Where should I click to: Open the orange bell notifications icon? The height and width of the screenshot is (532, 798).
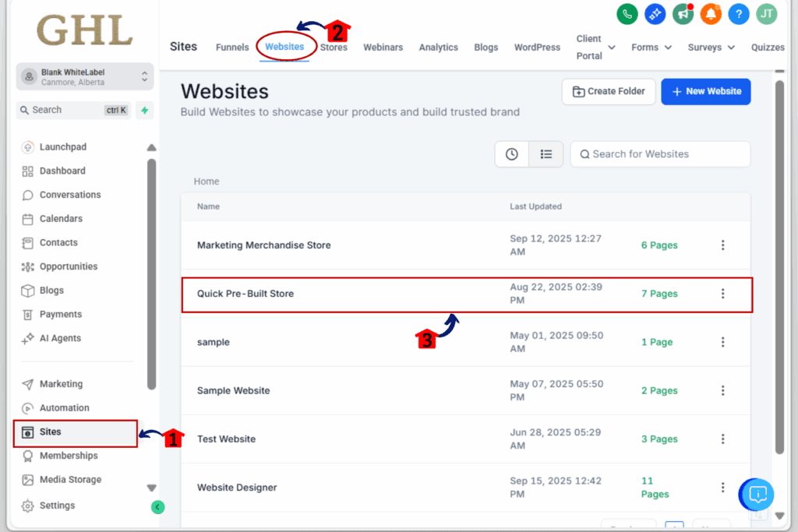[711, 14]
